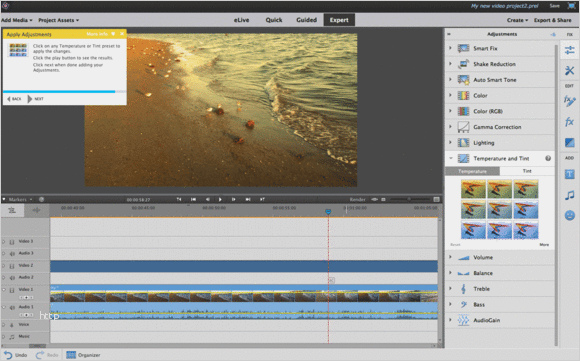This screenshot has width=580, height=361.
Task: Open the Tools panel wrench icon
Action: (569, 70)
